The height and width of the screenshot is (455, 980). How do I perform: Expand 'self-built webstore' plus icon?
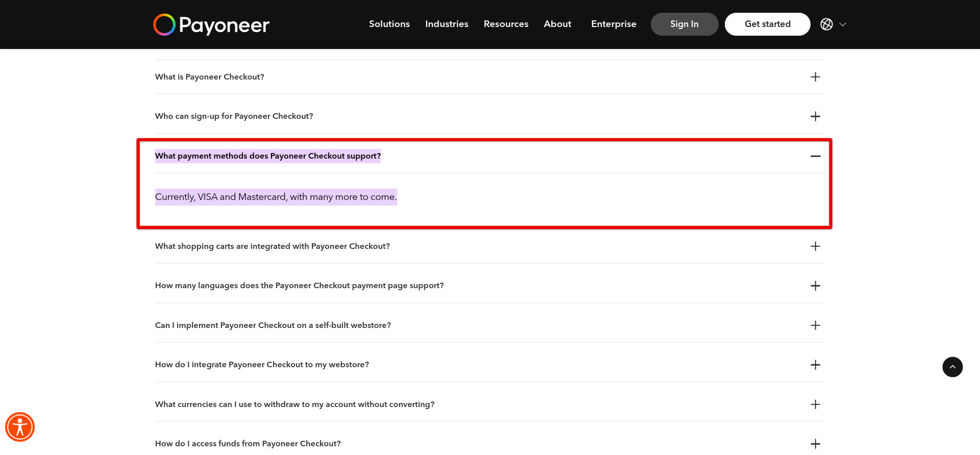pyautogui.click(x=816, y=325)
